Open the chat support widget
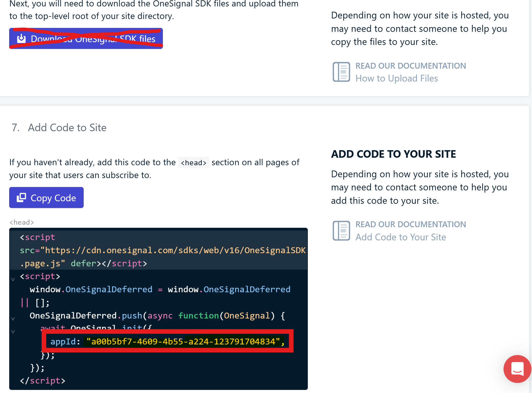Viewport: 532px width, 393px height. [x=517, y=369]
